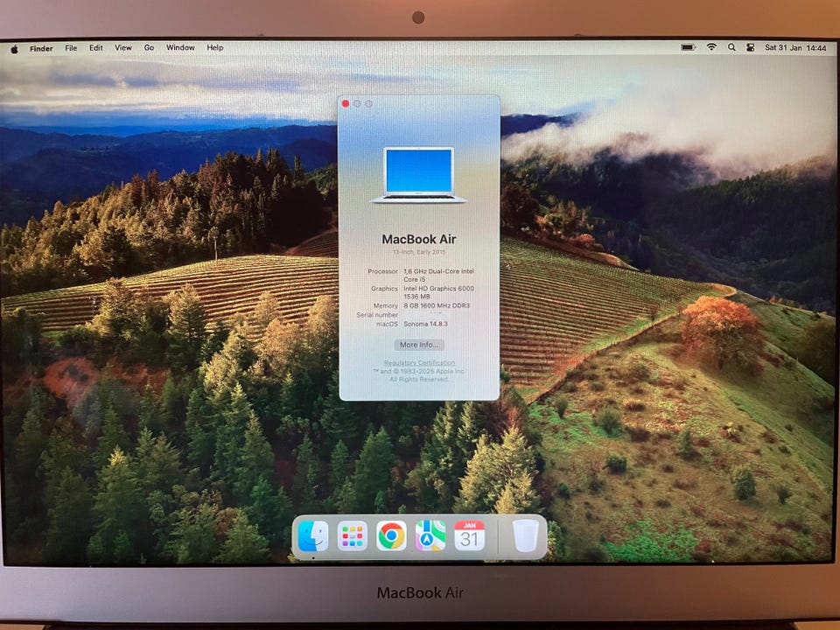Open the Finder menu in menu bar
The width and height of the screenshot is (840, 630).
(41, 48)
